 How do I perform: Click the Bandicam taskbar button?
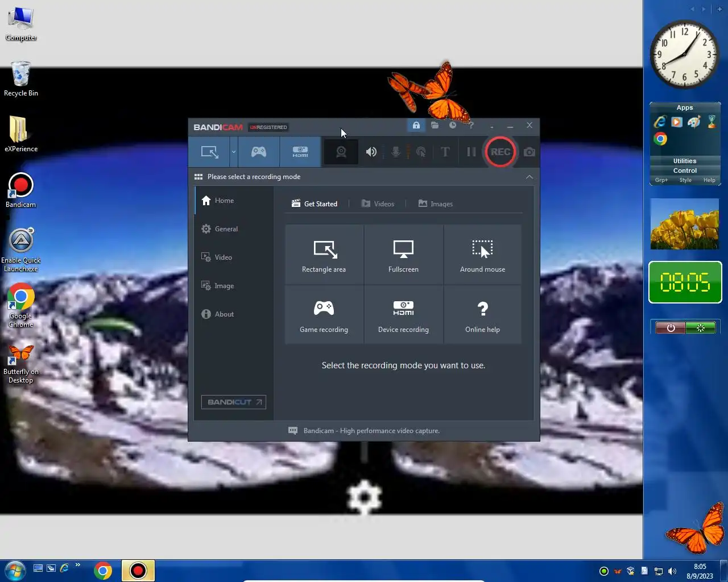click(x=138, y=571)
